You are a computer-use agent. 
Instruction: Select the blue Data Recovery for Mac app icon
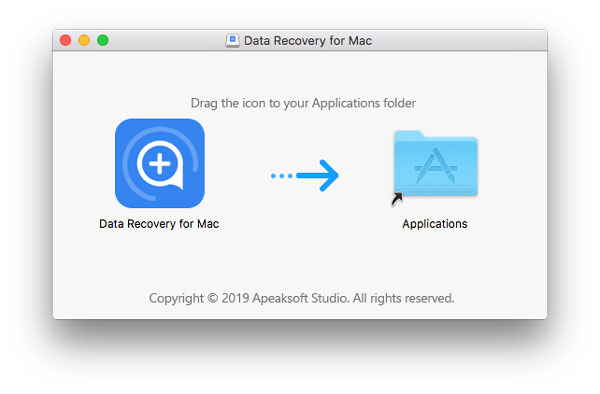click(x=160, y=163)
